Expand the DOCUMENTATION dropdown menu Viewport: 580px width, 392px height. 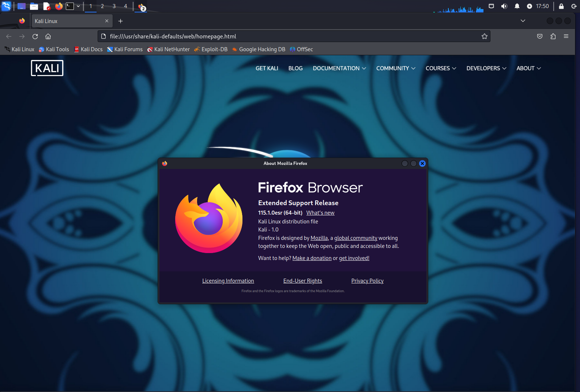pyautogui.click(x=339, y=68)
